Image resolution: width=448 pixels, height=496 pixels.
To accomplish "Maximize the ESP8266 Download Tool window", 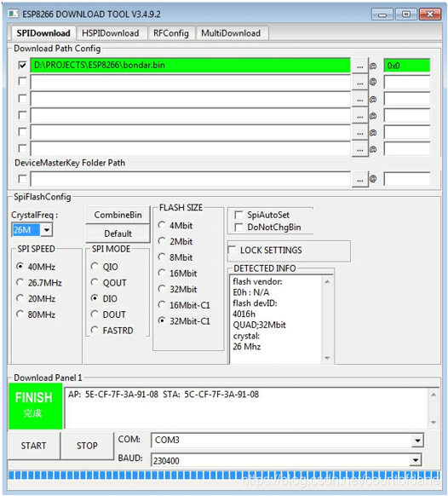I will 406,14.
